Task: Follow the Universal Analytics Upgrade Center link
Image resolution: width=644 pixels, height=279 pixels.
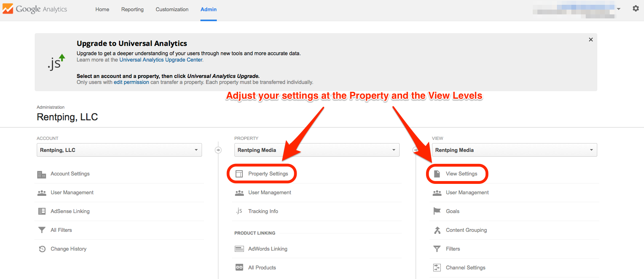Action: 161,60
